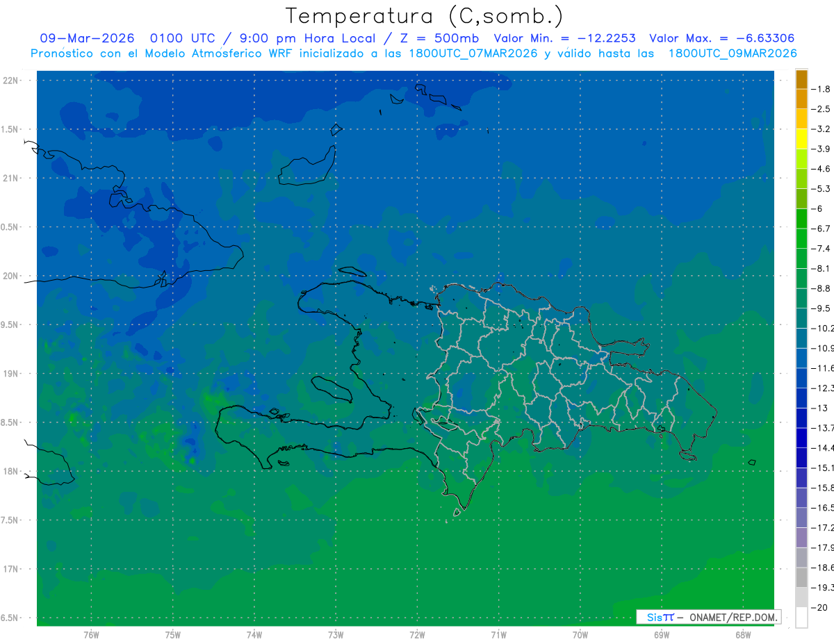This screenshot has width=834, height=644.
Task: Click the "-8.8" color bar value
Action: click(821, 288)
